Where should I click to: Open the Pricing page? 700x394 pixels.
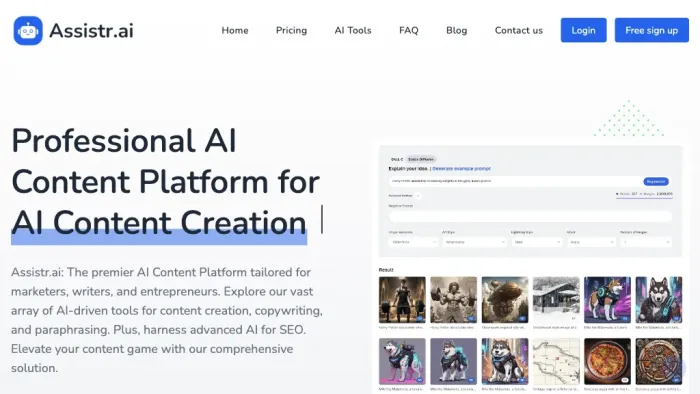292,30
